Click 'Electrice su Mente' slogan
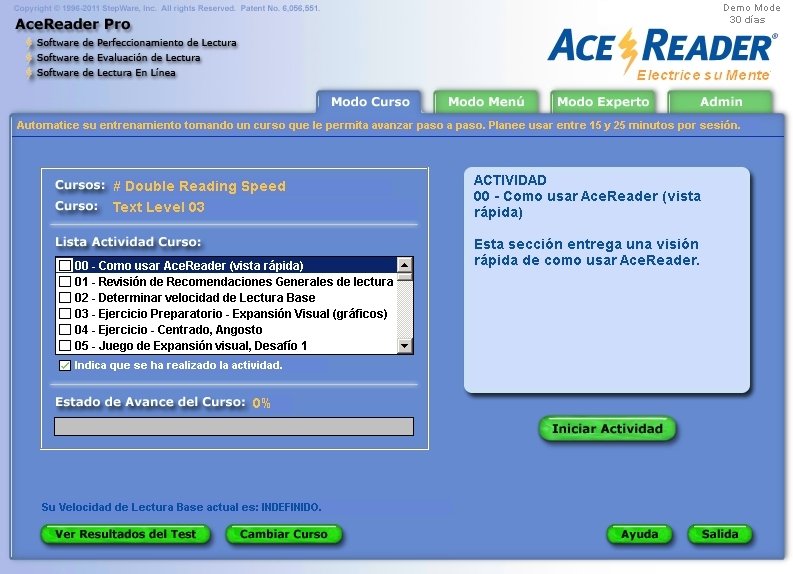 [x=703, y=75]
